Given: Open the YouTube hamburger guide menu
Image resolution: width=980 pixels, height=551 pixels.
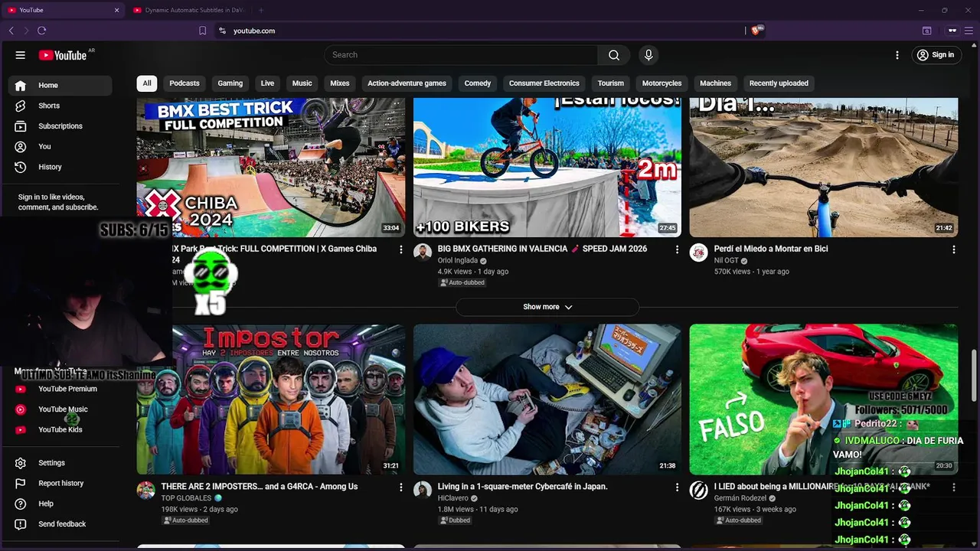Looking at the screenshot, I should coord(21,55).
